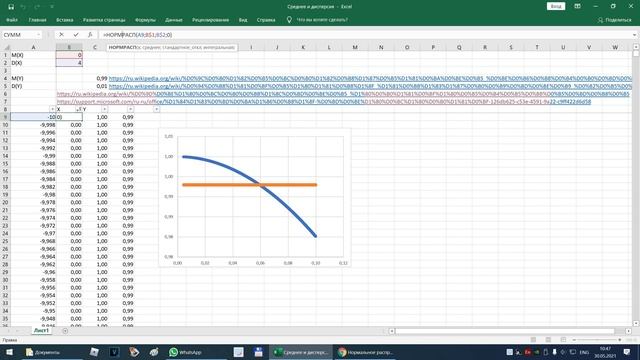
Task: Click the Поделиться share button
Action: [x=615, y=20]
